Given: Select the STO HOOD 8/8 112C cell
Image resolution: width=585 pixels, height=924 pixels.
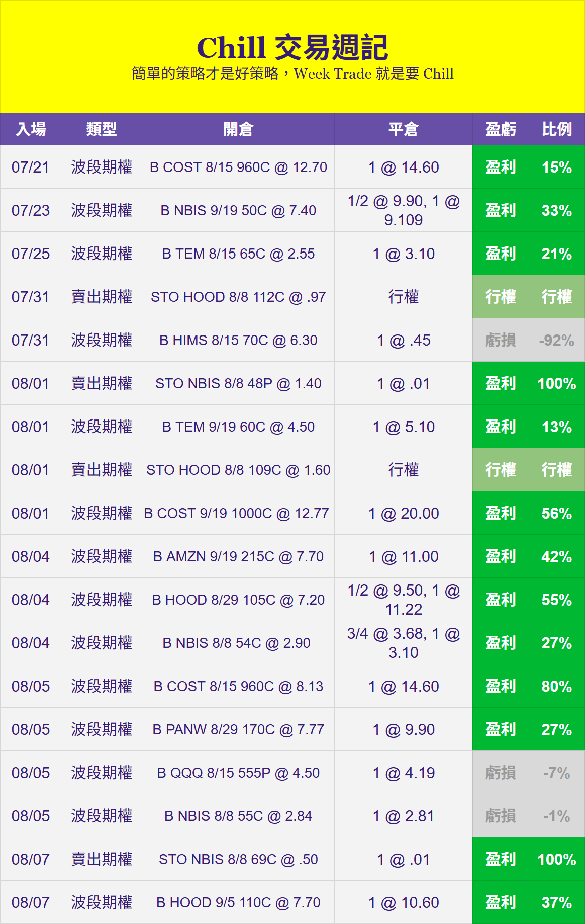Looking at the screenshot, I should (x=238, y=297).
